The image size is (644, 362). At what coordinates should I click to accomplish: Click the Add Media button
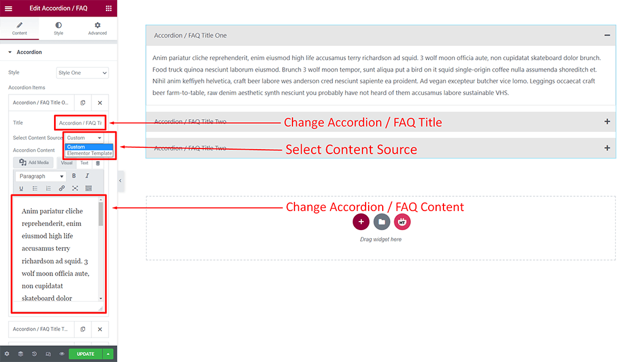pyautogui.click(x=34, y=163)
